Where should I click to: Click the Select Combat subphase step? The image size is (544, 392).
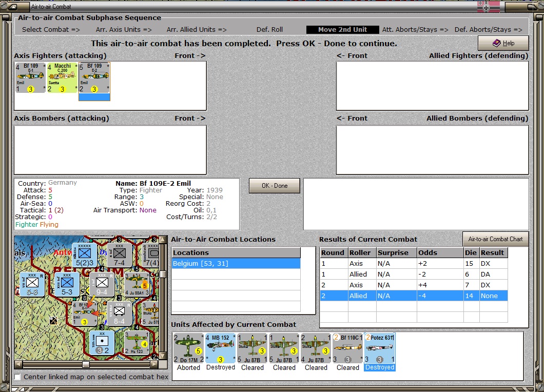click(x=51, y=29)
